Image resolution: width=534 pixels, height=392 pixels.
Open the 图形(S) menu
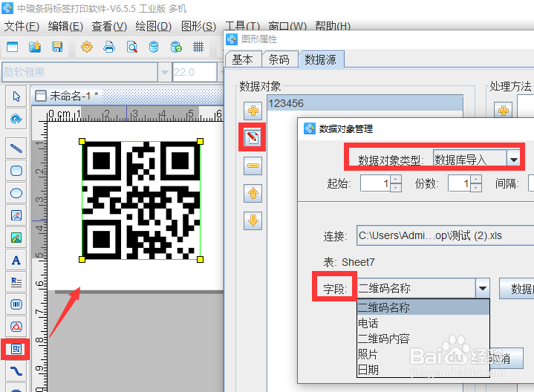click(x=198, y=26)
